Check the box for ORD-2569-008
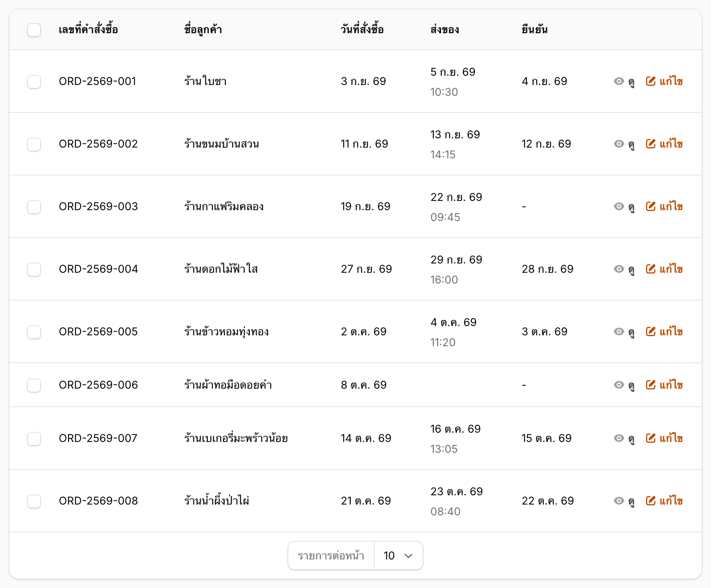The width and height of the screenshot is (711, 588). 34,501
